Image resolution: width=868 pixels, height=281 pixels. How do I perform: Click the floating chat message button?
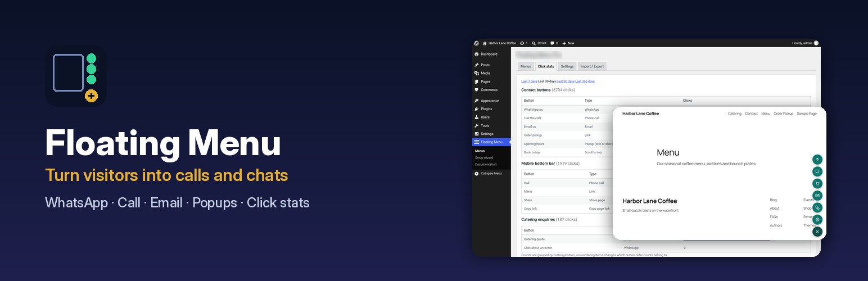coord(817,171)
